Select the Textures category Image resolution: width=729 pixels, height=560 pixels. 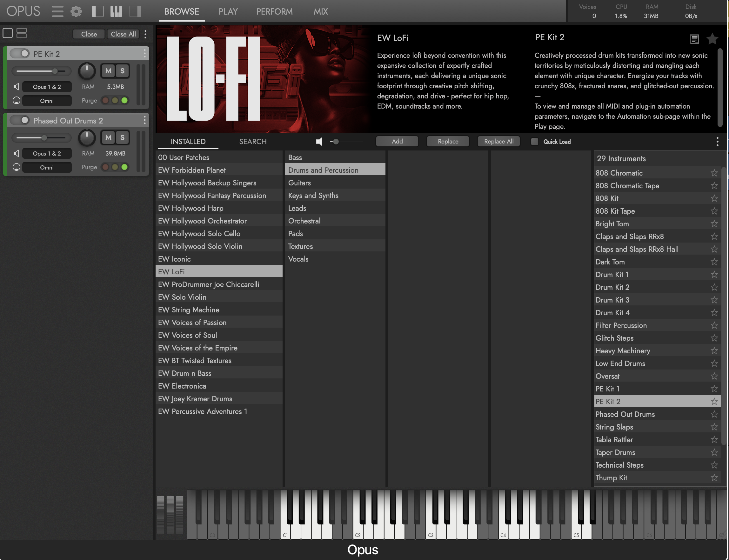pos(335,246)
